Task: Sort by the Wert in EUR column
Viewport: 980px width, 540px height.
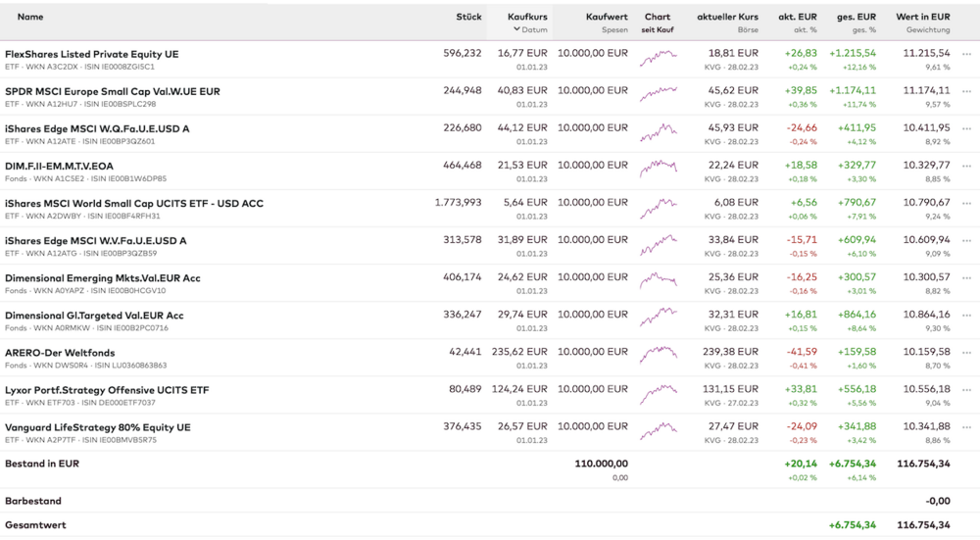Action: point(922,17)
